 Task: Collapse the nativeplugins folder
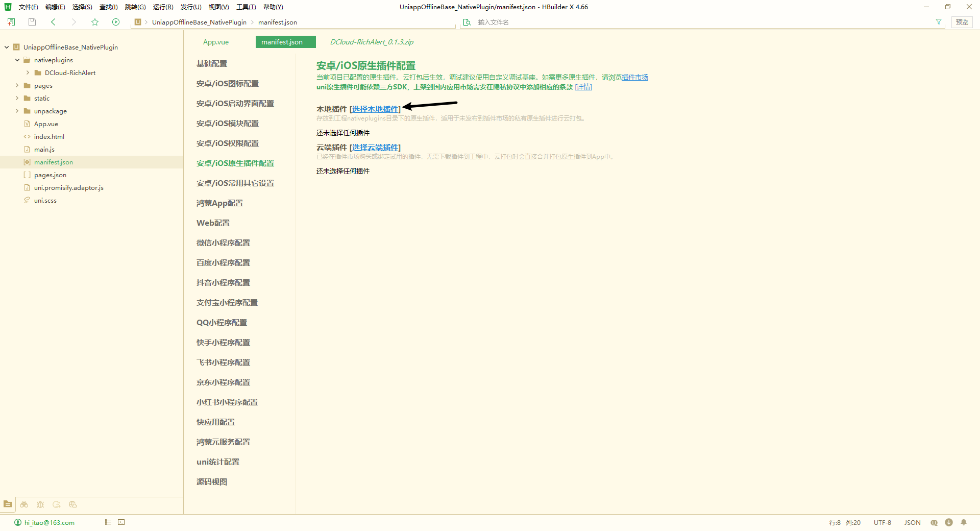(x=17, y=60)
